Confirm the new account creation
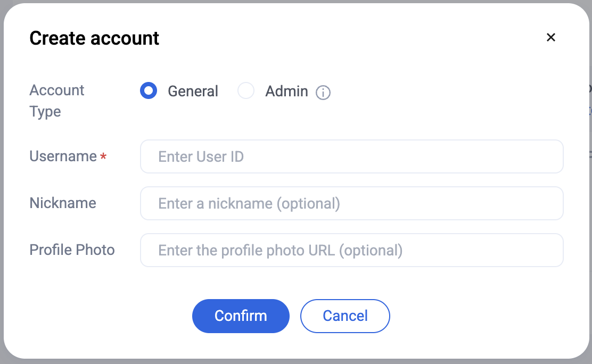The image size is (592, 364). tap(241, 316)
